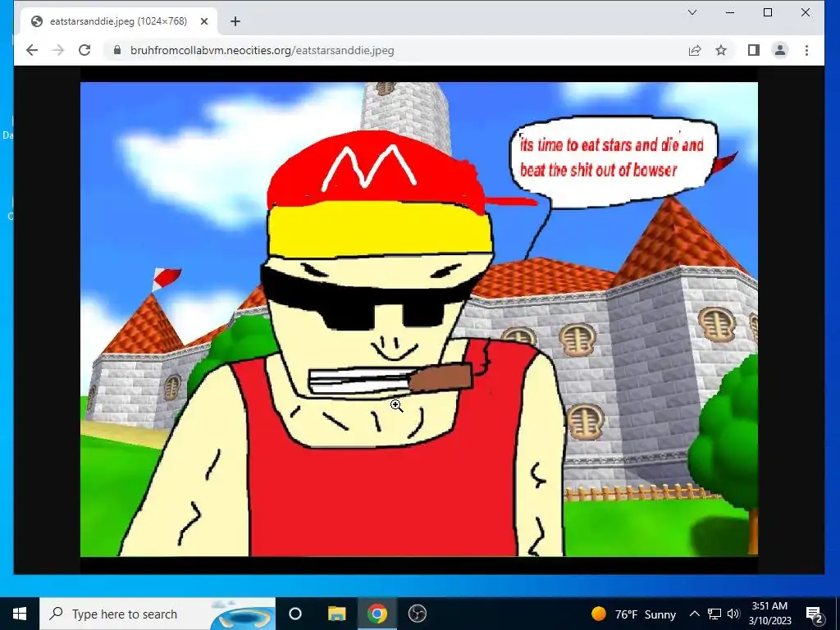This screenshot has width=840, height=630.
Task: Close the Chrome window
Action: point(806,12)
